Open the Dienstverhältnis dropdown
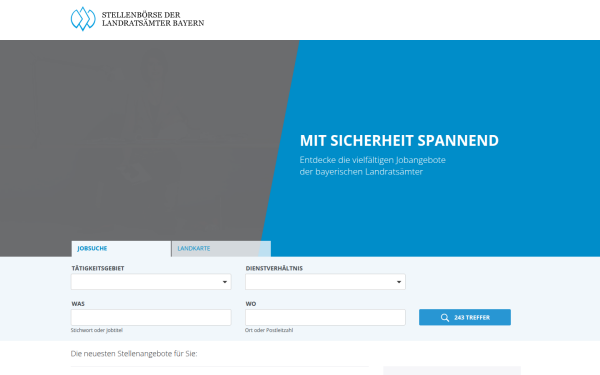Image resolution: width=600 pixels, height=375 pixels. click(325, 282)
